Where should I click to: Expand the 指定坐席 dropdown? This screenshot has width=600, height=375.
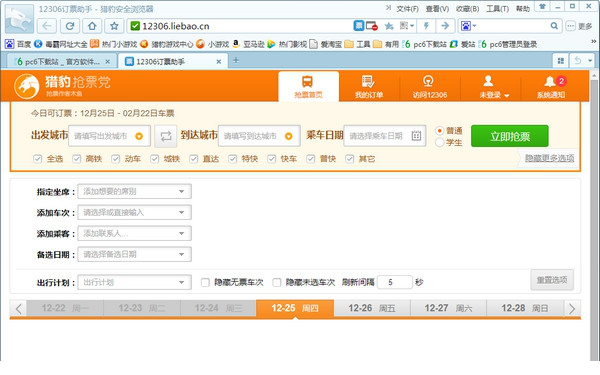pos(134,191)
